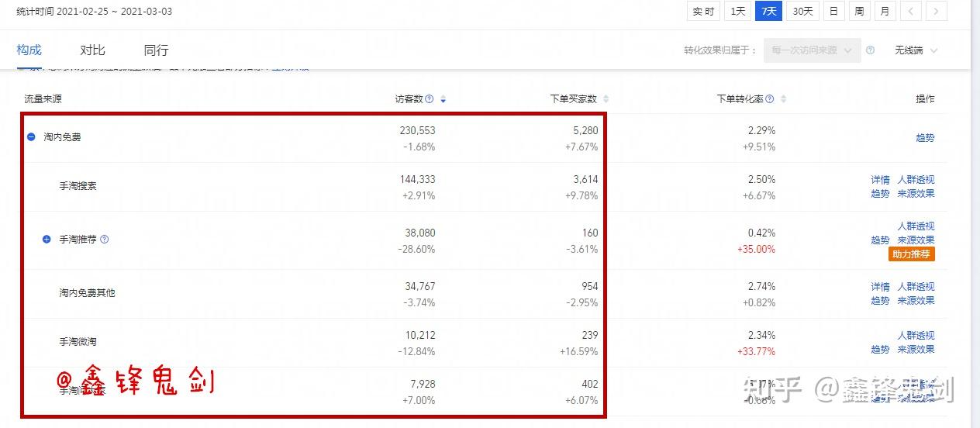Screen dimensions: 980x428
Task: Switch to the 对比 tab
Action: [92, 50]
